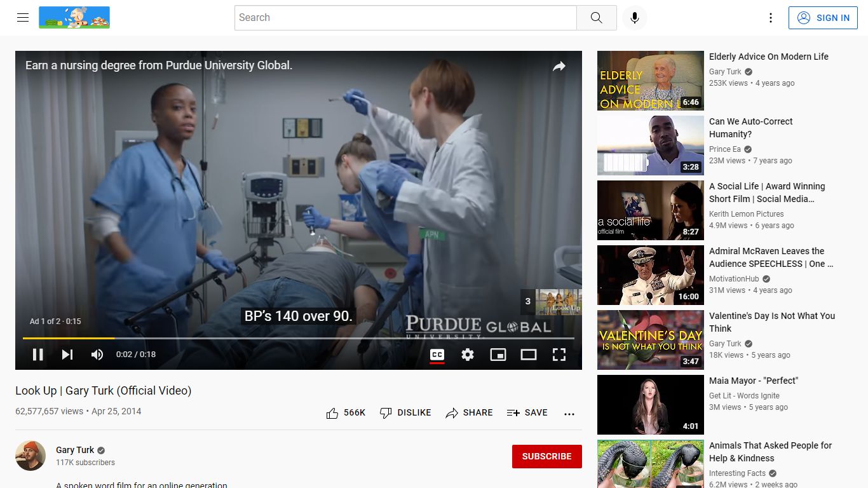Open Animals That Asked People for Help title

770,452
